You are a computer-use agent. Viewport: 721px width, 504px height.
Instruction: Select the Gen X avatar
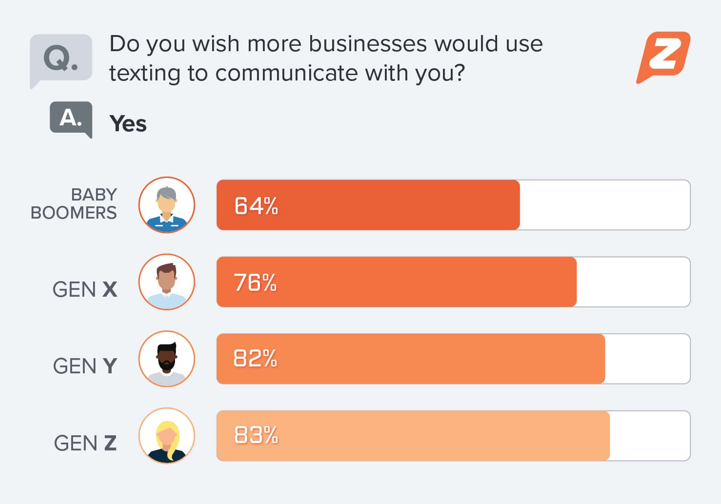167,282
